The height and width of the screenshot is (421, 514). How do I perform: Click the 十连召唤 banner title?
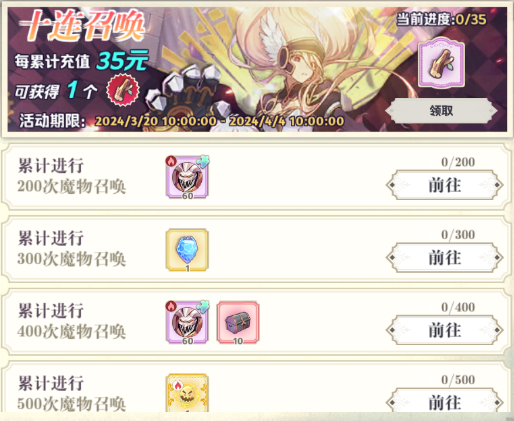click(82, 25)
